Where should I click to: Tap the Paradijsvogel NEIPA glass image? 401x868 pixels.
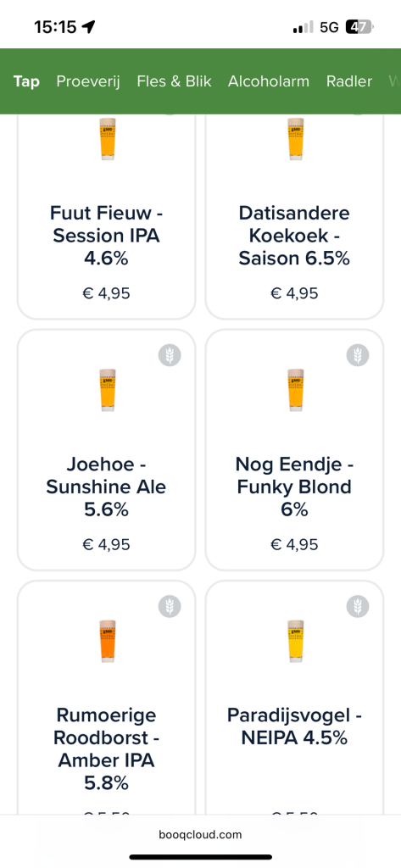tap(296, 641)
